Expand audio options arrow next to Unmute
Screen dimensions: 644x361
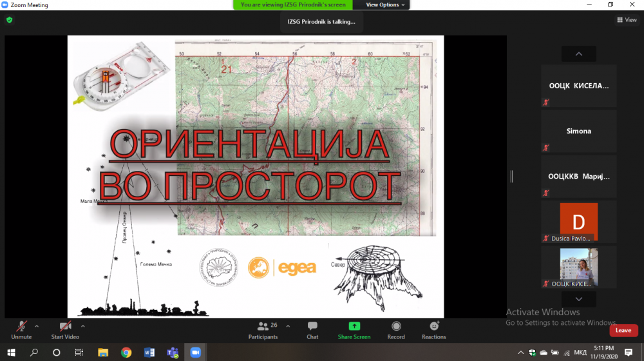pyautogui.click(x=37, y=326)
